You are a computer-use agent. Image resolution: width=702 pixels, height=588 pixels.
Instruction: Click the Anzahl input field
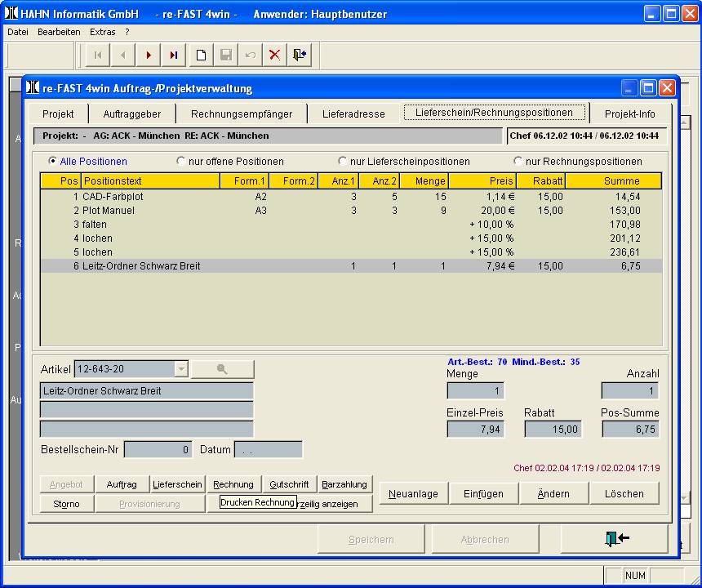[630, 391]
